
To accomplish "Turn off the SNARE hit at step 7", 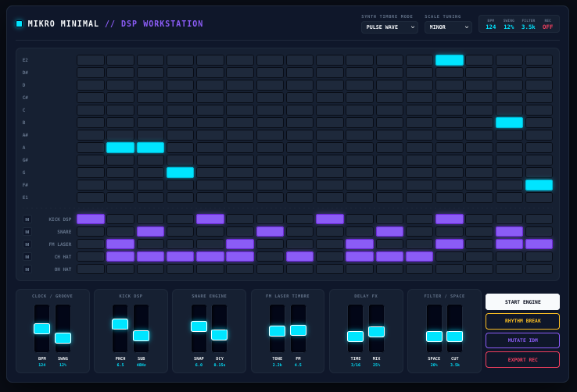I will coord(270,232).
